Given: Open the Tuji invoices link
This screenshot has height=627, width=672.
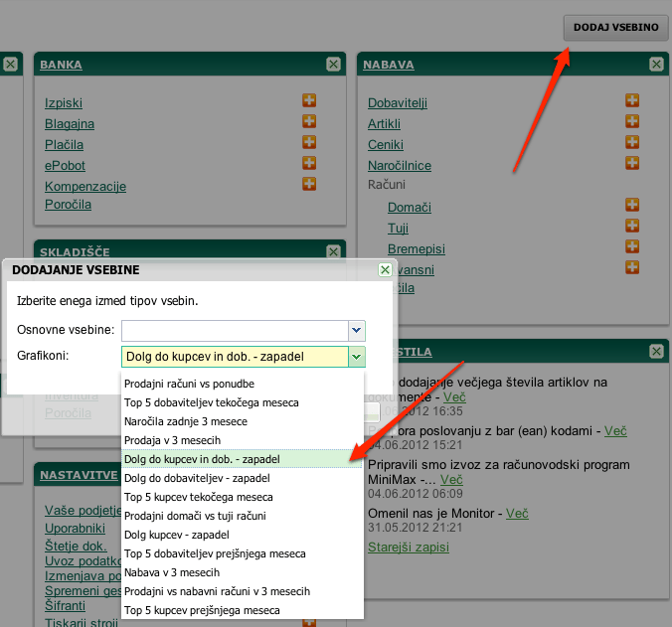Looking at the screenshot, I should [398, 229].
